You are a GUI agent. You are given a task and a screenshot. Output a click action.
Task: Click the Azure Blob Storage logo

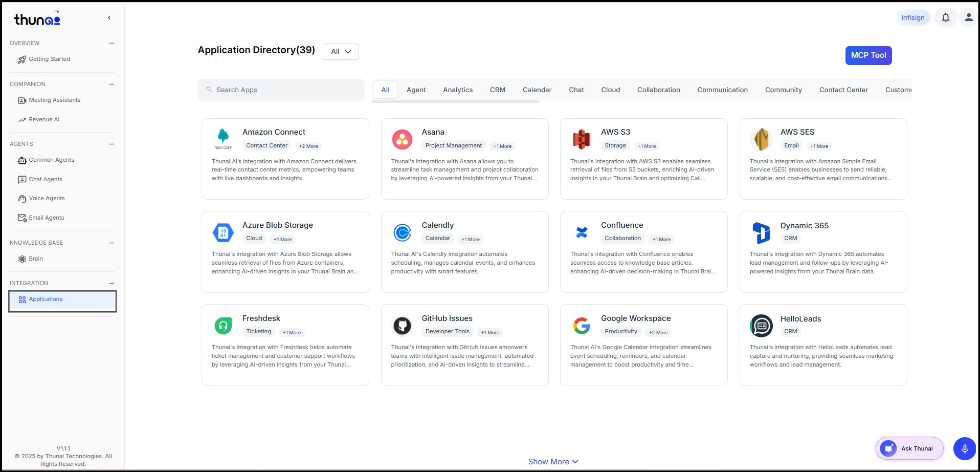coord(223,232)
